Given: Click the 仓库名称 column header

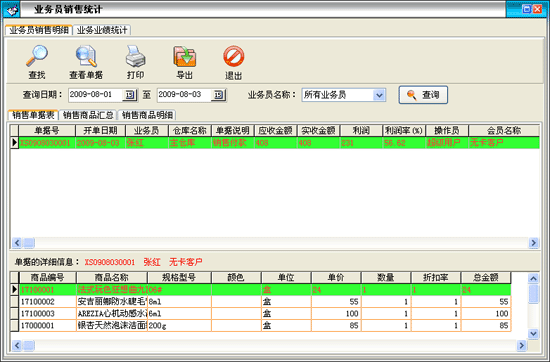Looking at the screenshot, I should point(190,130).
